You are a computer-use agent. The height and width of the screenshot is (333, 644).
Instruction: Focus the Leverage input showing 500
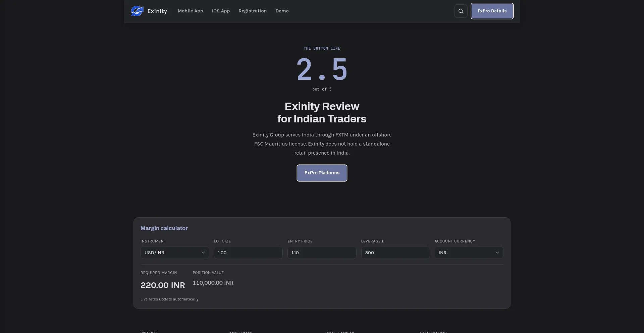click(395, 253)
